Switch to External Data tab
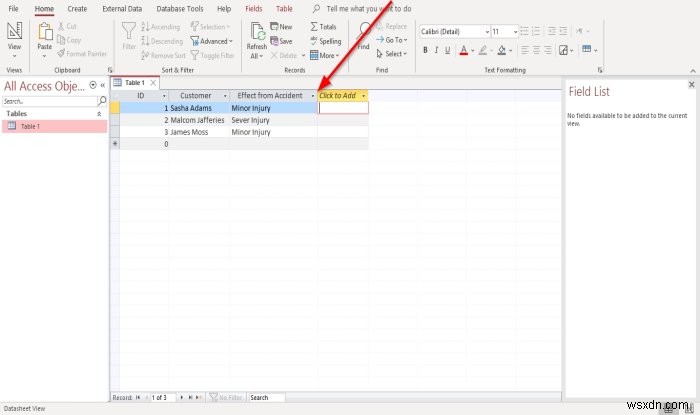The image size is (700, 415). [122, 8]
